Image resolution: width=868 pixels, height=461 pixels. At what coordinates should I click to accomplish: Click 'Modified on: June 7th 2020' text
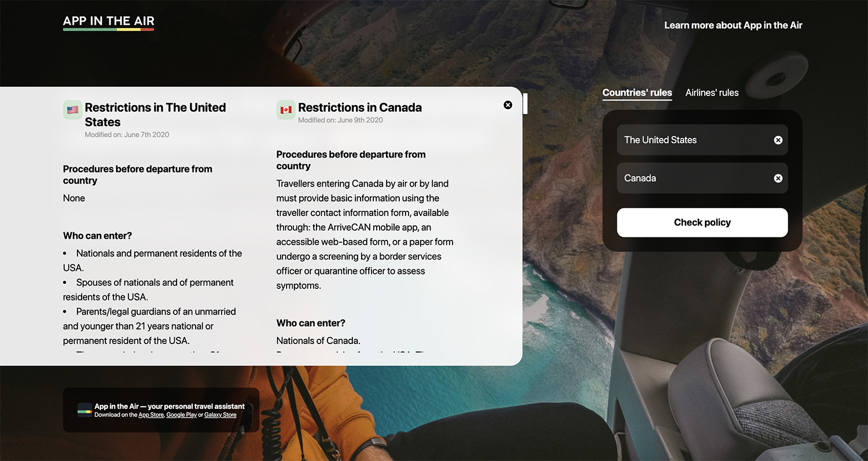127,134
